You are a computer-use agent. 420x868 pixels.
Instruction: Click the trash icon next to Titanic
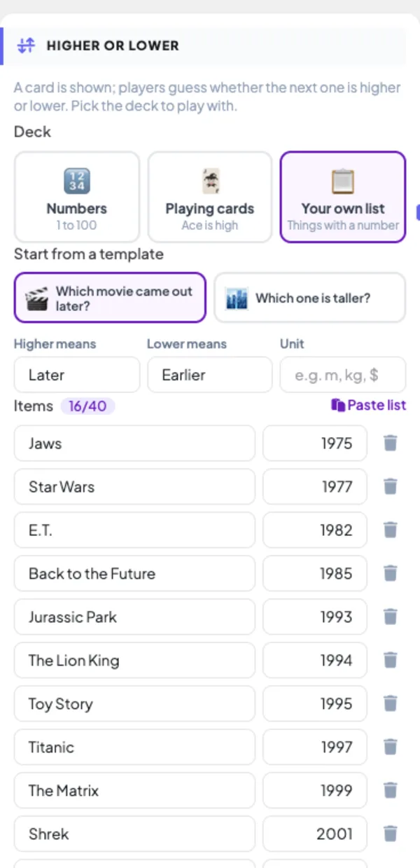click(x=391, y=747)
